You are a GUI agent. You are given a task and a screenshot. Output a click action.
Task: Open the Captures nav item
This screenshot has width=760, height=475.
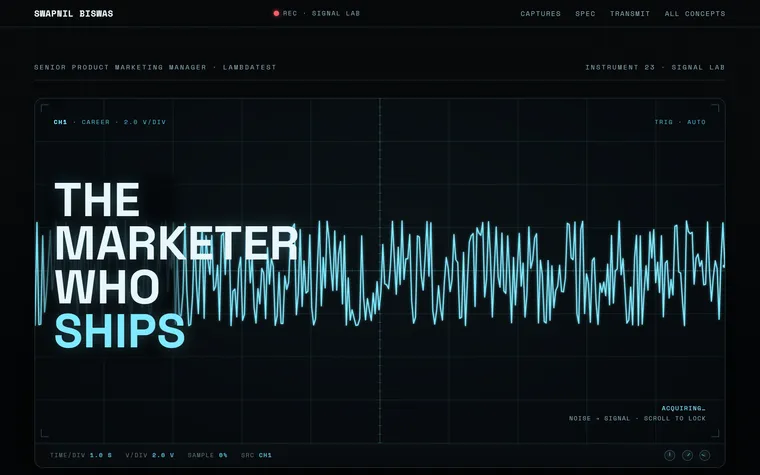click(x=540, y=14)
